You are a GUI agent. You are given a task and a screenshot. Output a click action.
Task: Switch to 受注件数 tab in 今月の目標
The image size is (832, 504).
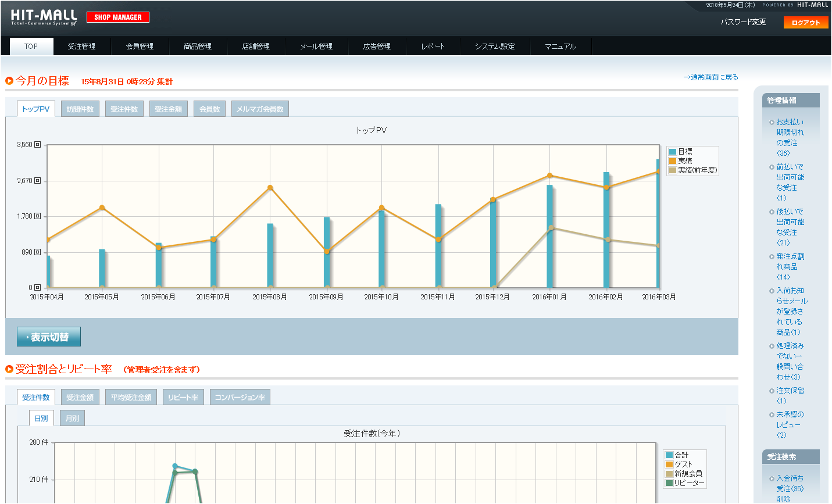[124, 109]
